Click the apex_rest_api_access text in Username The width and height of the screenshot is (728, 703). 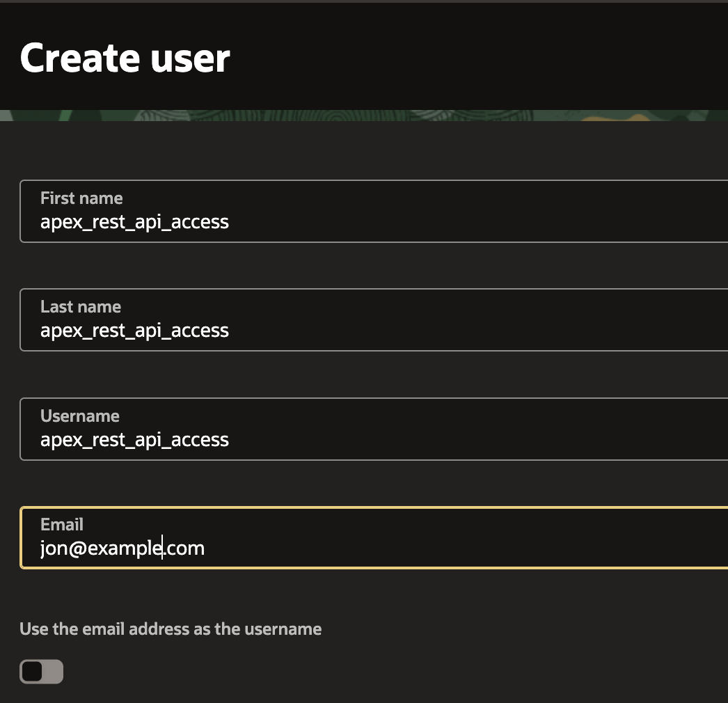tap(134, 439)
